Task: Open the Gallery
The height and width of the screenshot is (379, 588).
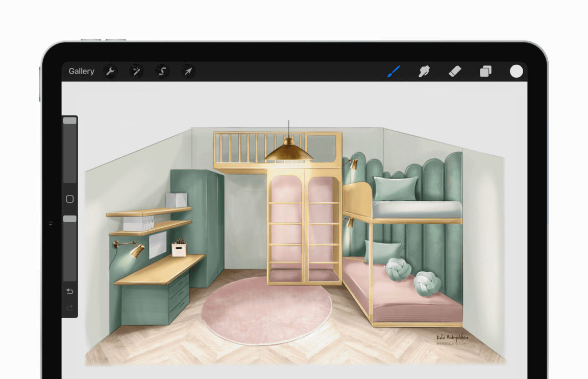Action: click(81, 72)
